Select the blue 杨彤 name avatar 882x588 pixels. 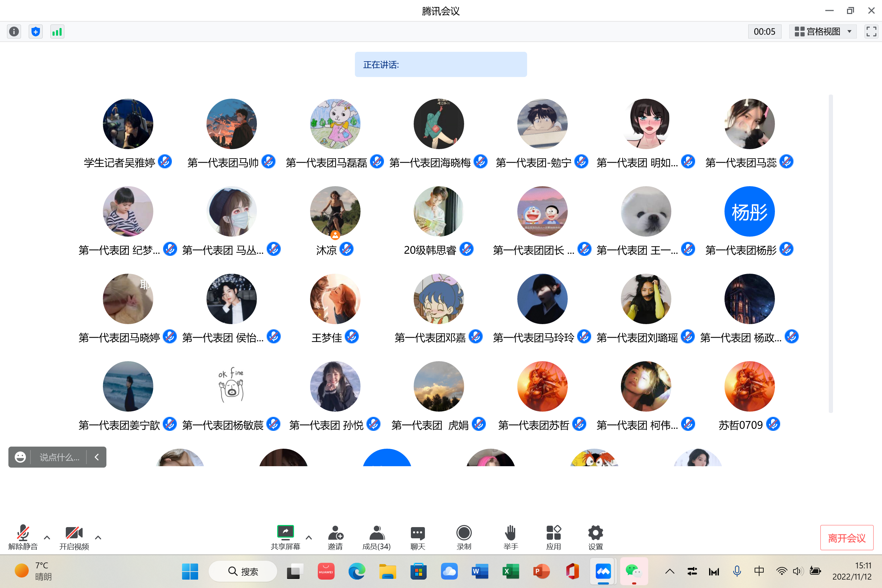pyautogui.click(x=749, y=211)
